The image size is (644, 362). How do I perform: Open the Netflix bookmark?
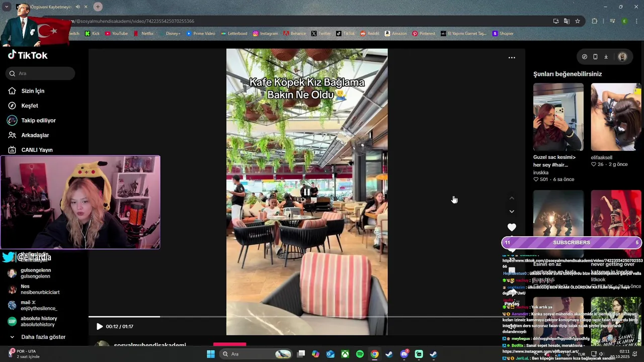coord(143,34)
